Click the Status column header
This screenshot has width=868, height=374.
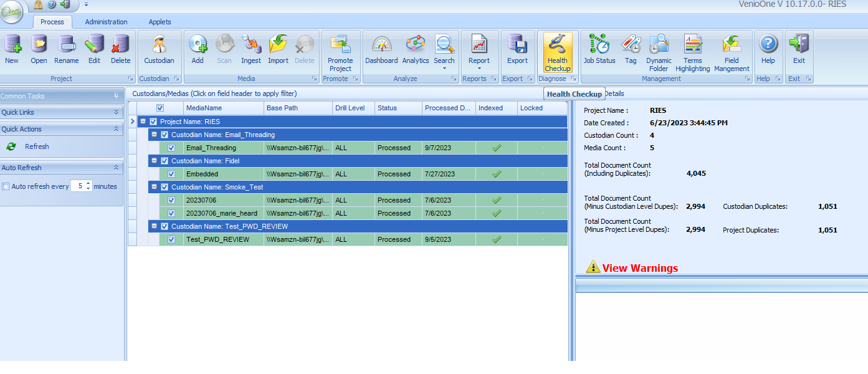pos(398,108)
